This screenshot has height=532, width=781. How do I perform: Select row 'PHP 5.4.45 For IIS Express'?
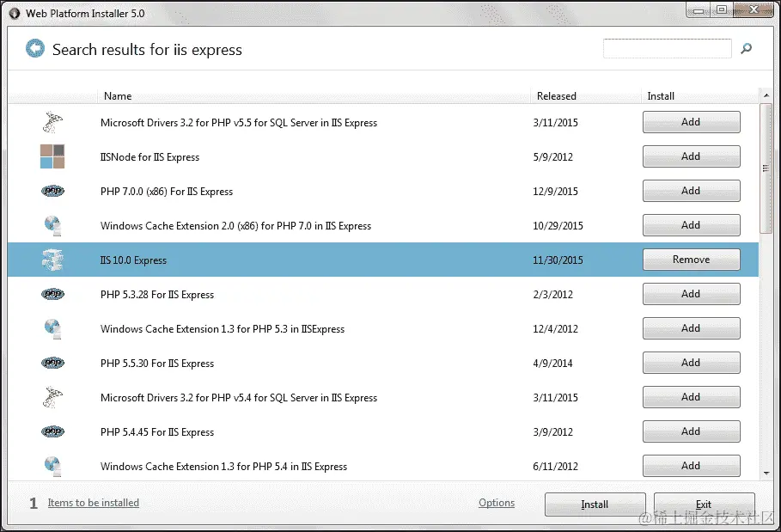[383, 431]
